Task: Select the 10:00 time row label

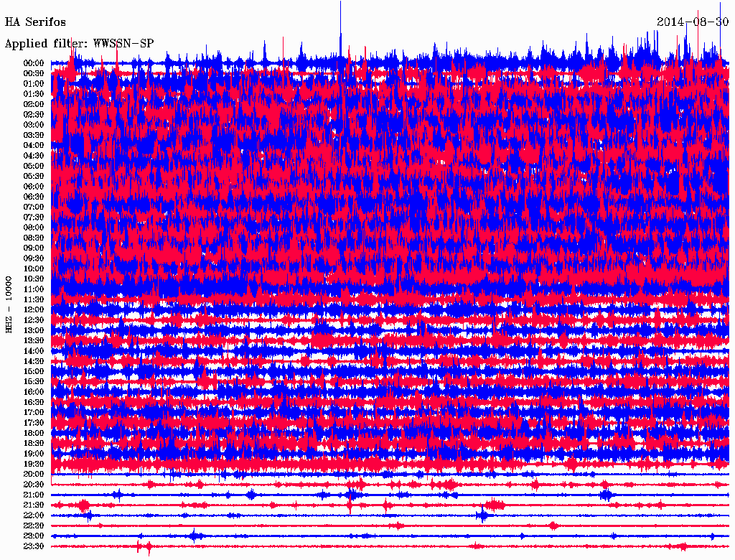Action: pyautogui.click(x=34, y=269)
